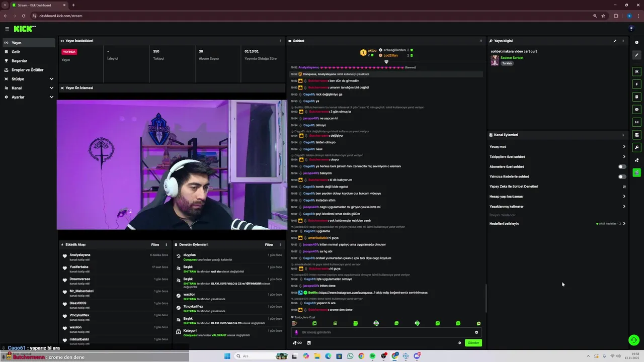Open Yayın bilgisi panel three-dot menu
Screen dimensions: 644x362
623,41
